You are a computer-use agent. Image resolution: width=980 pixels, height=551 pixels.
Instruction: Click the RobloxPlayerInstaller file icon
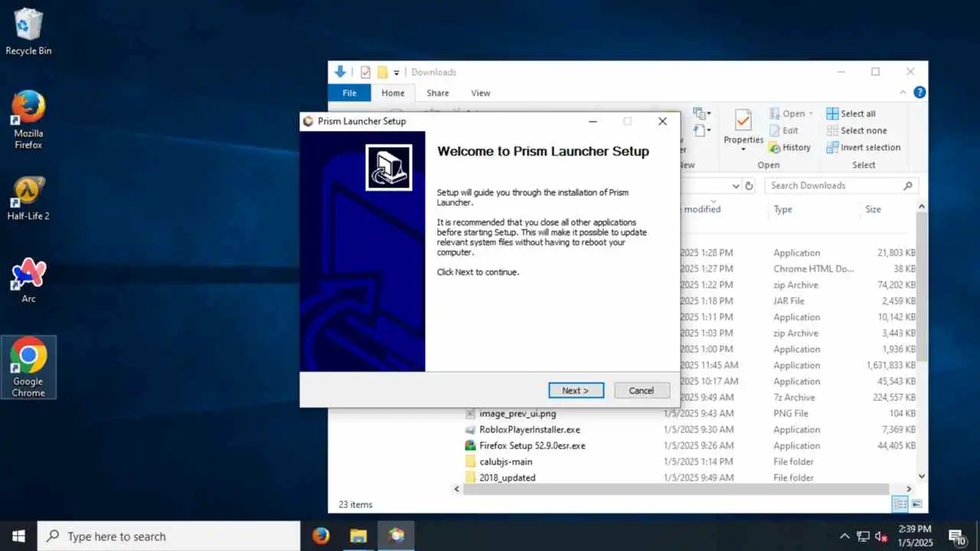[470, 429]
